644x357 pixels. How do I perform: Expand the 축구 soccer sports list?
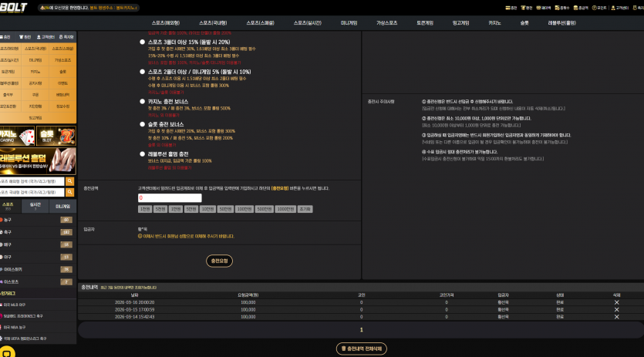coord(38,232)
